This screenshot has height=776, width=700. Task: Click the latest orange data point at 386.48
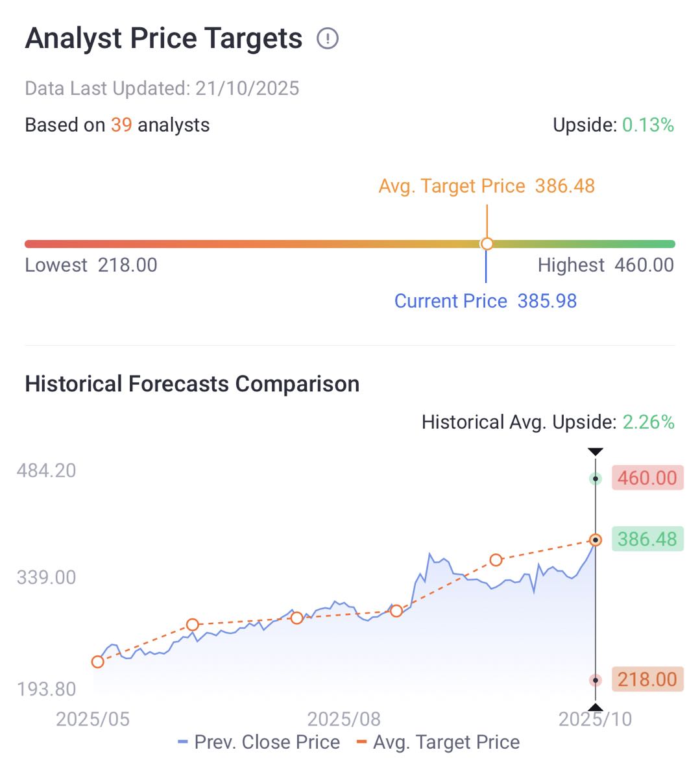pyautogui.click(x=595, y=540)
